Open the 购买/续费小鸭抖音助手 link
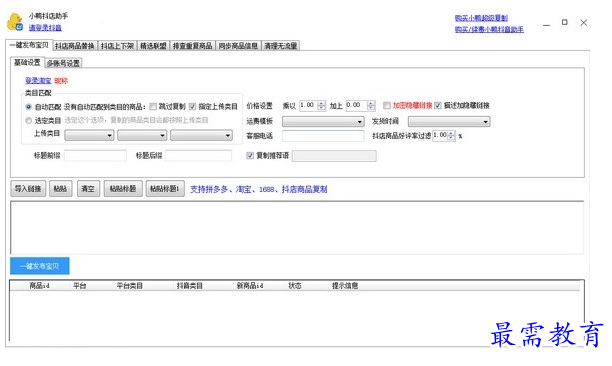Viewport: 612px width, 366px height. (x=489, y=29)
